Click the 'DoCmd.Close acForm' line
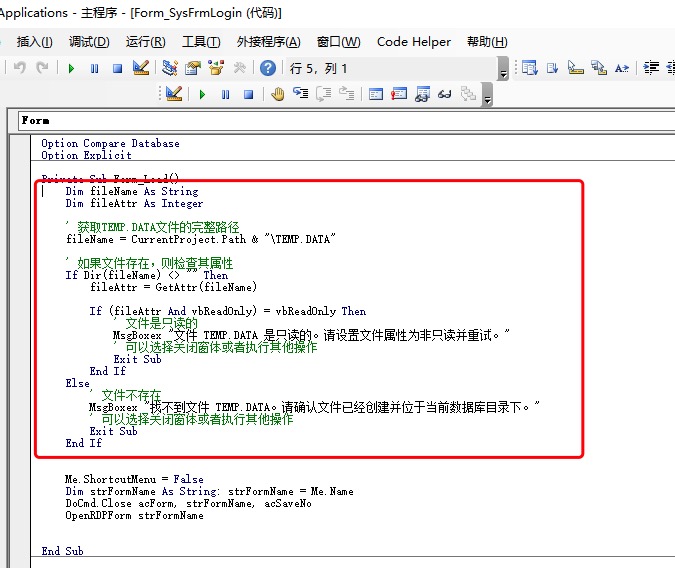675x568 pixels. (188, 503)
